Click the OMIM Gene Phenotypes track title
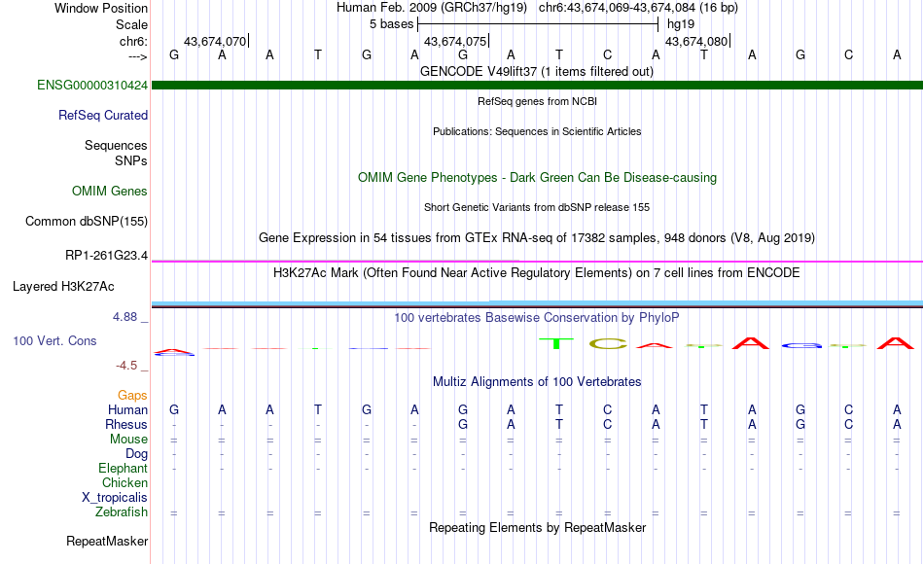Screen dimensions: 924x564 (538, 177)
